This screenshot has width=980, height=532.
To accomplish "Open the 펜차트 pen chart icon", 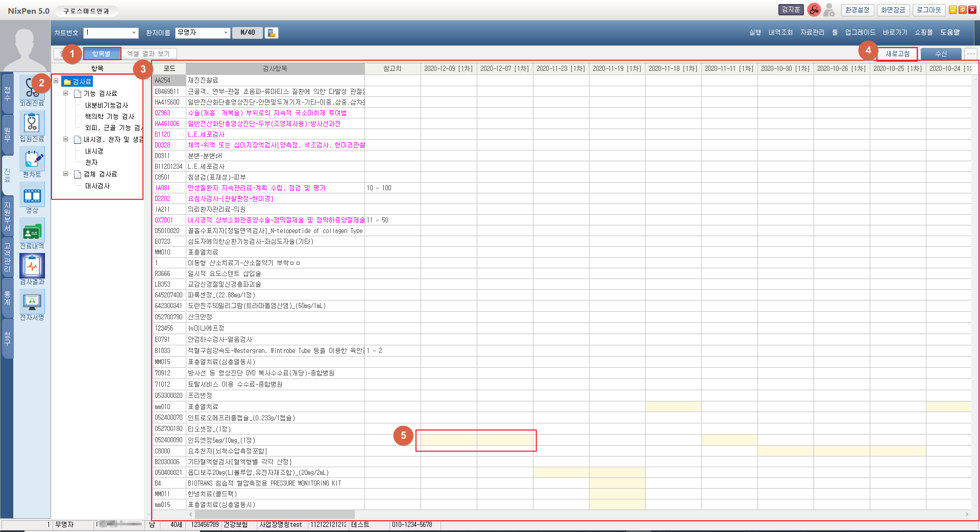I will click(32, 160).
